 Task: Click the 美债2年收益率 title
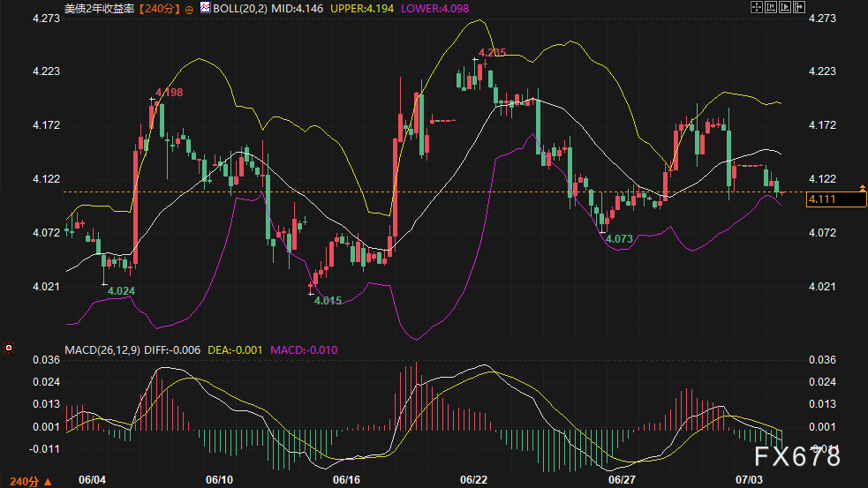[x=100, y=9]
